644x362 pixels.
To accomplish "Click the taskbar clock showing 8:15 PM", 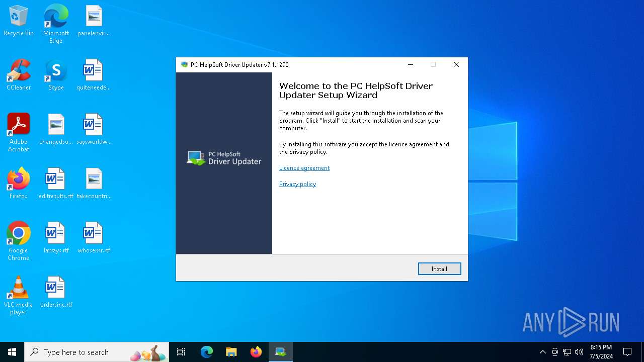I will coord(601,352).
